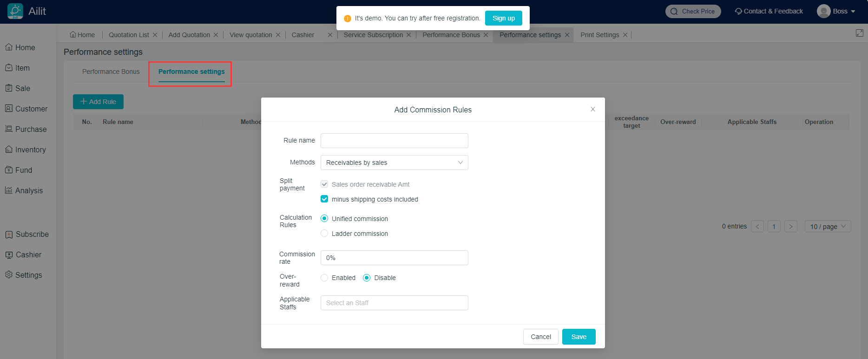Switch to the Performance Bonus sub-tab

tap(111, 72)
